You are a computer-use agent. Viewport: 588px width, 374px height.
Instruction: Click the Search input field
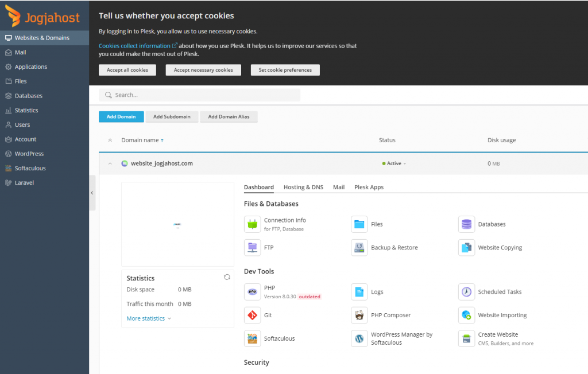(x=199, y=95)
